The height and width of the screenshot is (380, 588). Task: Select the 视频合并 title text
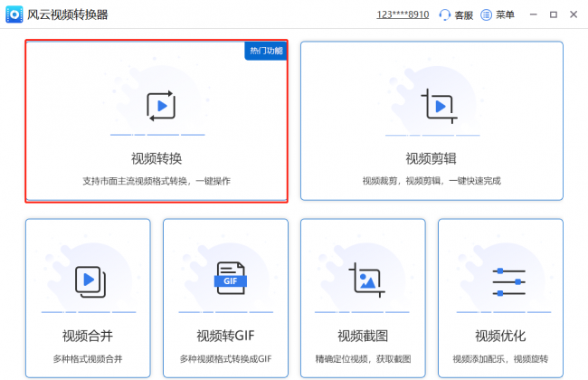88,336
